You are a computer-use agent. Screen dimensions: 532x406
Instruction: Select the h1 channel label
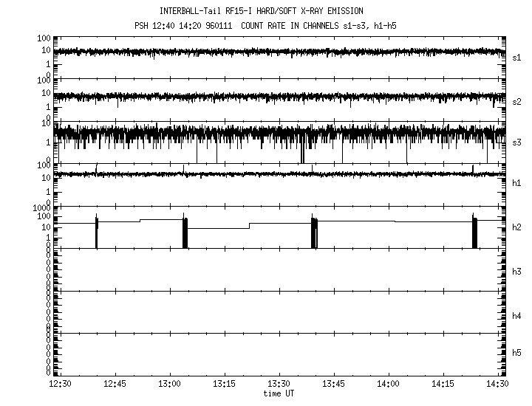pyautogui.click(x=517, y=183)
